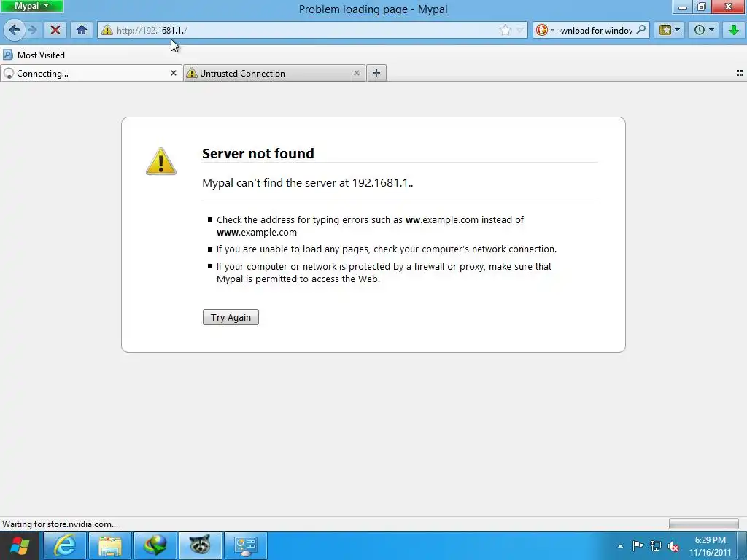The image size is (747, 560).
Task: Open the History clock button
Action: pyautogui.click(x=704, y=30)
